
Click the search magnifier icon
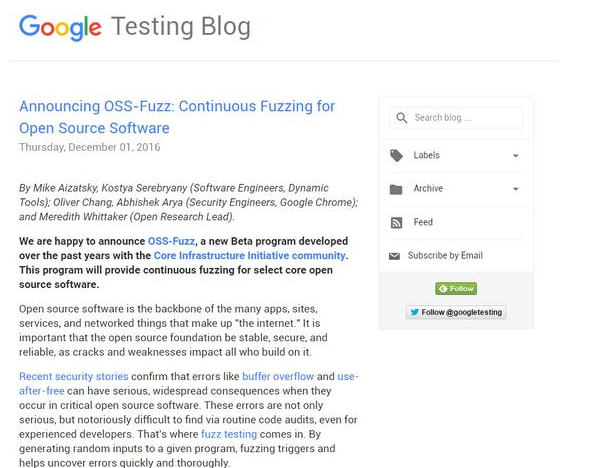click(x=401, y=117)
